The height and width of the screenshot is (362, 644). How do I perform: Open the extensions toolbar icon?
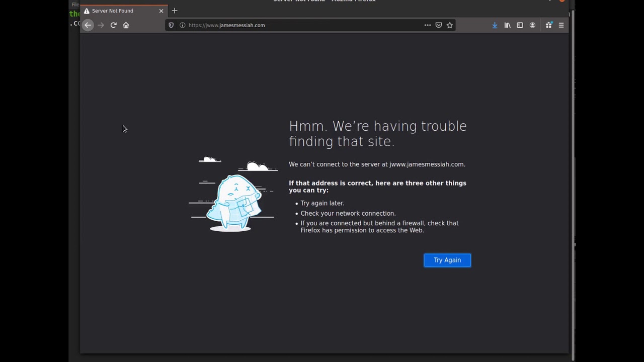[549, 25]
